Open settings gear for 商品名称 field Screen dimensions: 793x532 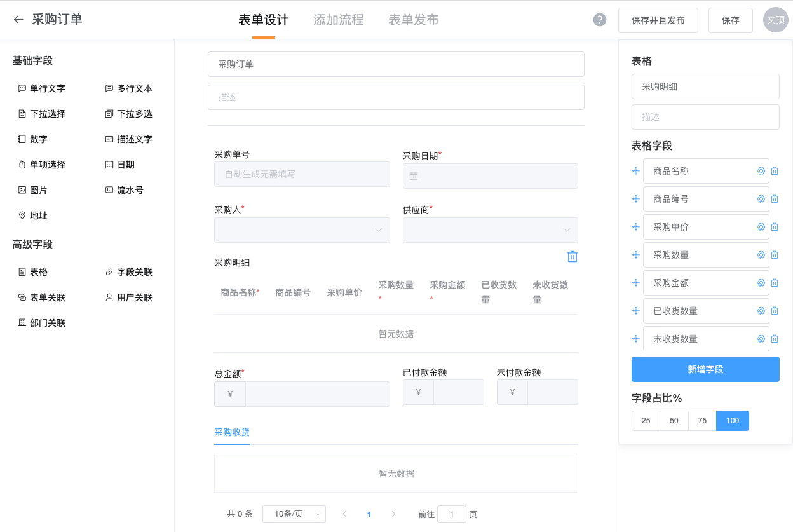(x=761, y=171)
